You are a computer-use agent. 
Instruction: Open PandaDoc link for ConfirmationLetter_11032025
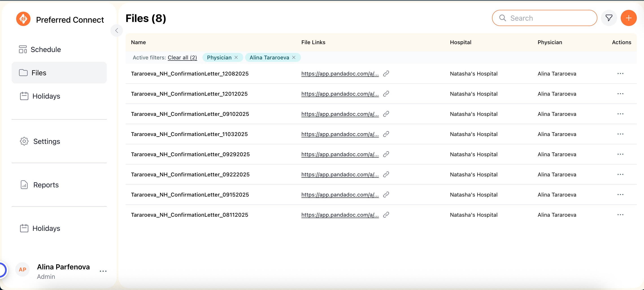click(340, 134)
